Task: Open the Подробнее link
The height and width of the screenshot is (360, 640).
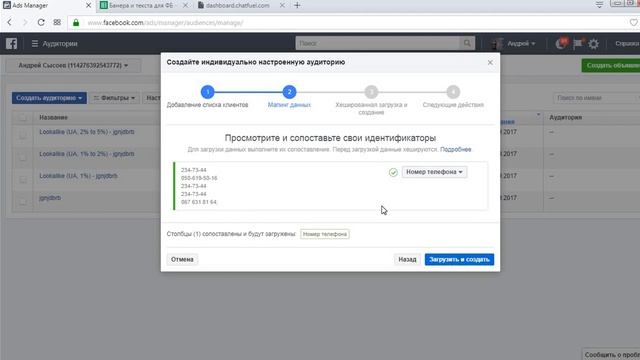Action: click(456, 149)
